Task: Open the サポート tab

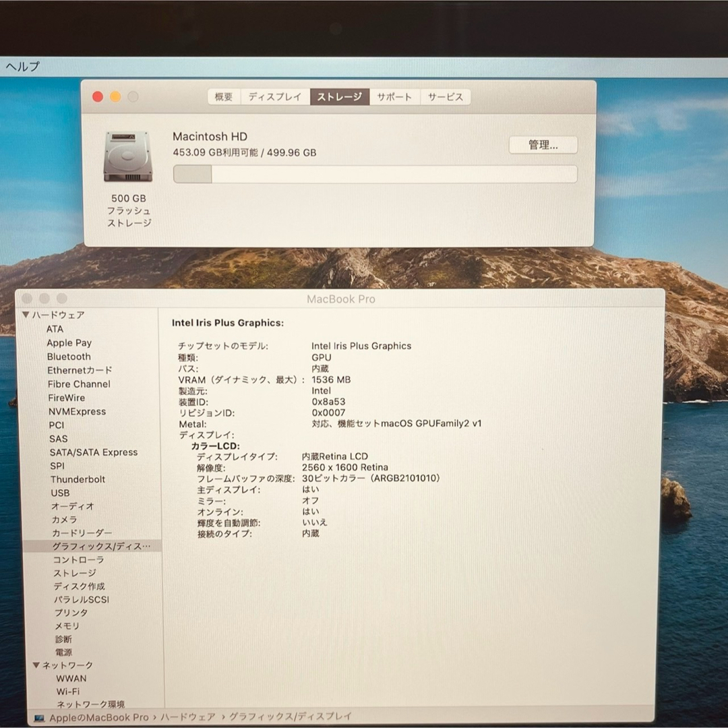Action: point(394,97)
